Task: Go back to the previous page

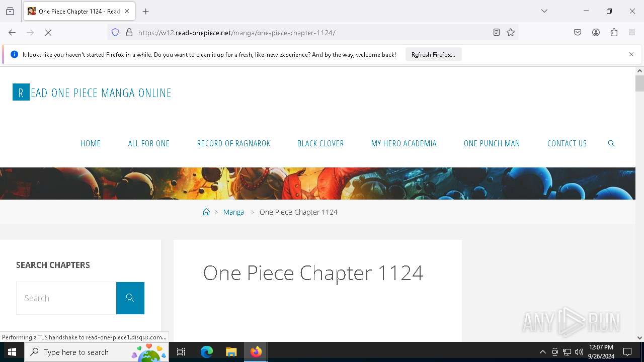Action: pos(12,33)
